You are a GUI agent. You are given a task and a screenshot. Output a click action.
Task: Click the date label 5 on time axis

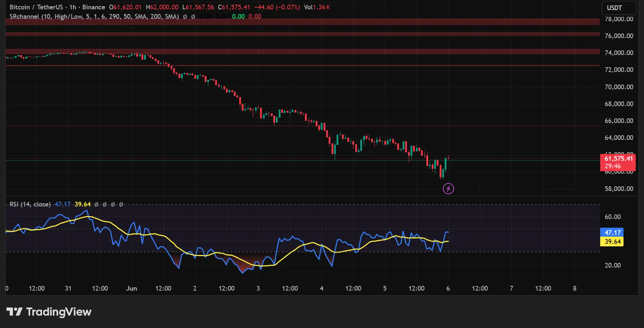[x=385, y=288]
